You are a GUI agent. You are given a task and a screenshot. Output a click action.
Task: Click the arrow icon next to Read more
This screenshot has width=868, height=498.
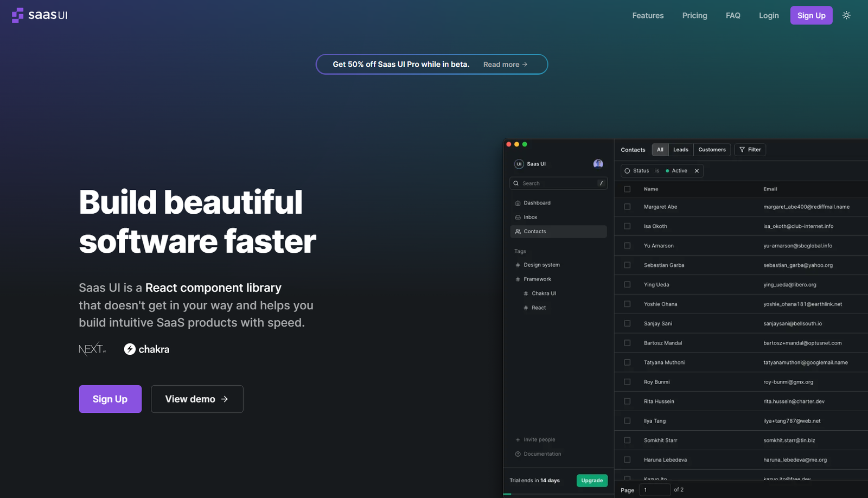(525, 65)
